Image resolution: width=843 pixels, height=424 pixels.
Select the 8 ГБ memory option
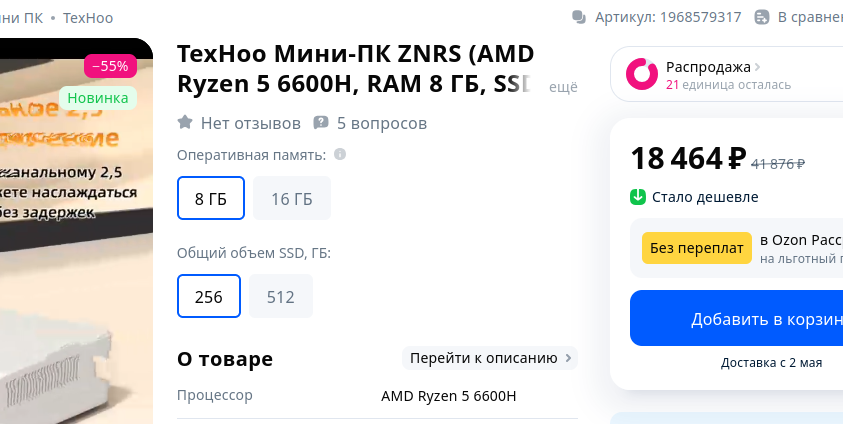click(210, 198)
